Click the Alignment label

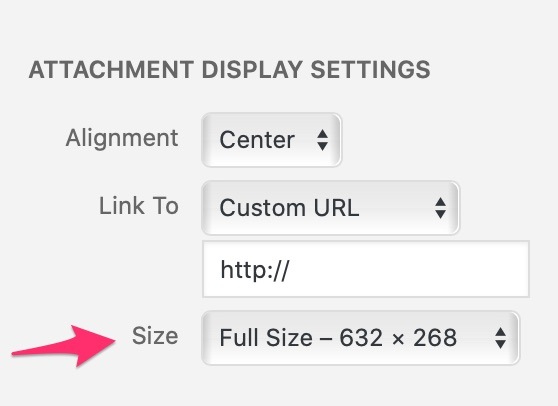coord(122,138)
